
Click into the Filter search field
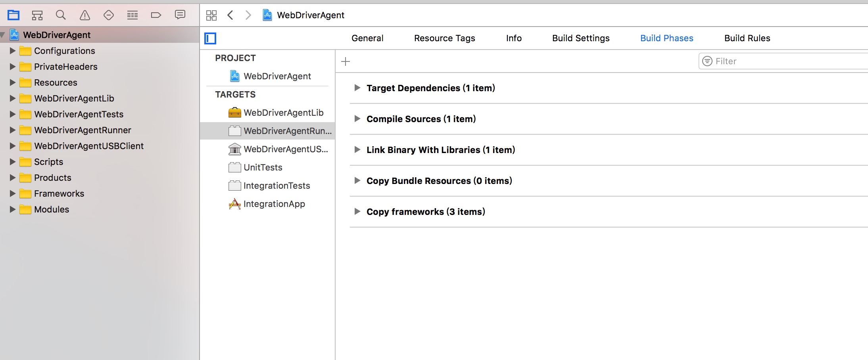point(784,61)
